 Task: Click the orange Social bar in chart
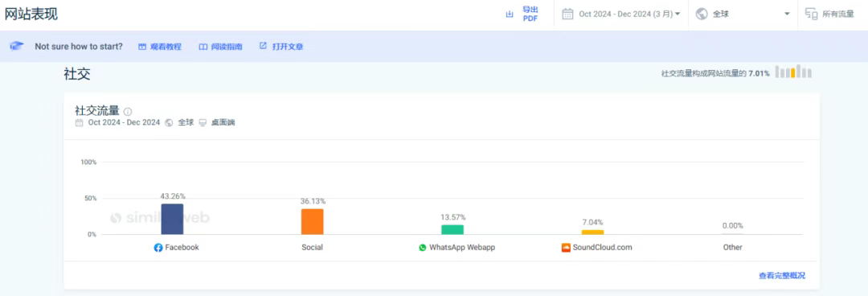[x=312, y=222]
